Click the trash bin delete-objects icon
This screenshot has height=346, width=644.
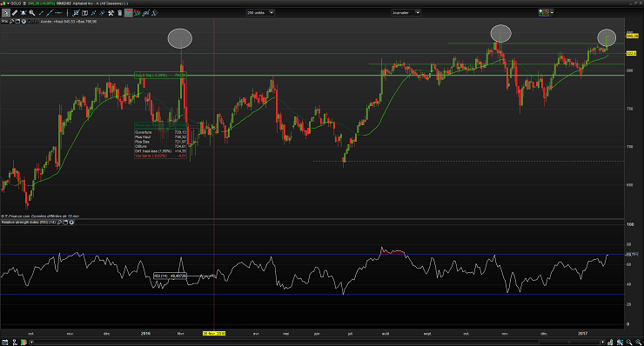coord(119,13)
